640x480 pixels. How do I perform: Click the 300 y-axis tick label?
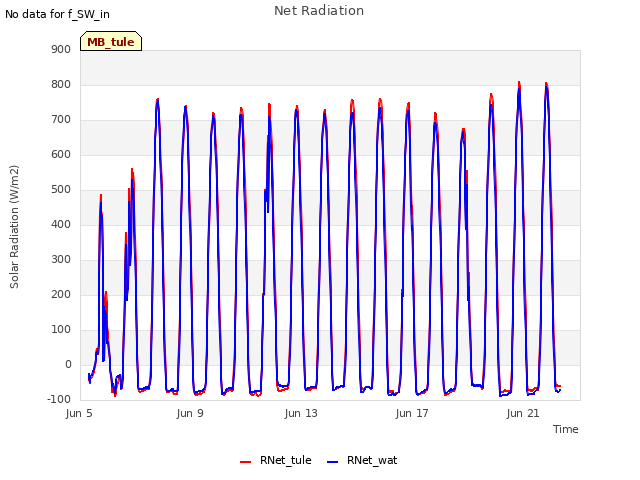pyautogui.click(x=61, y=260)
